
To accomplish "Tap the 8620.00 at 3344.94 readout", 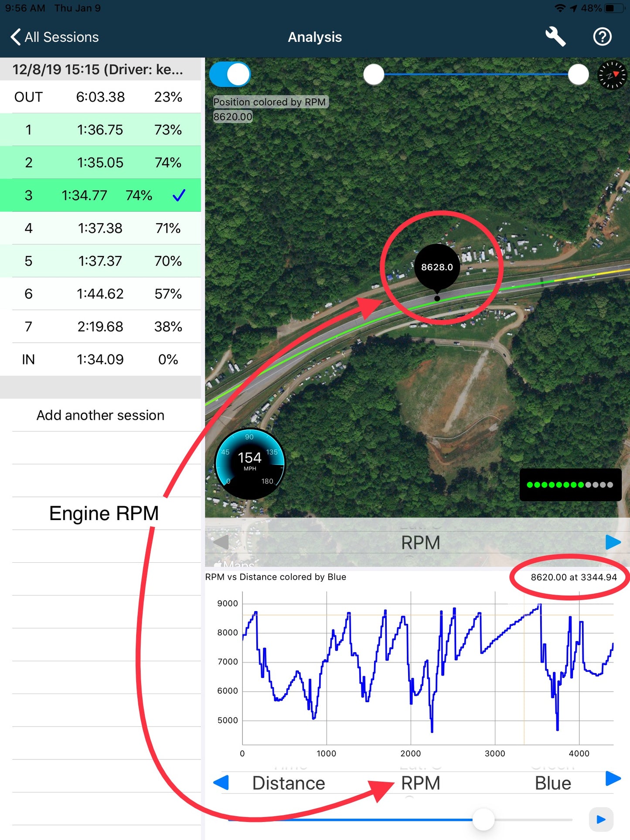I will click(574, 577).
